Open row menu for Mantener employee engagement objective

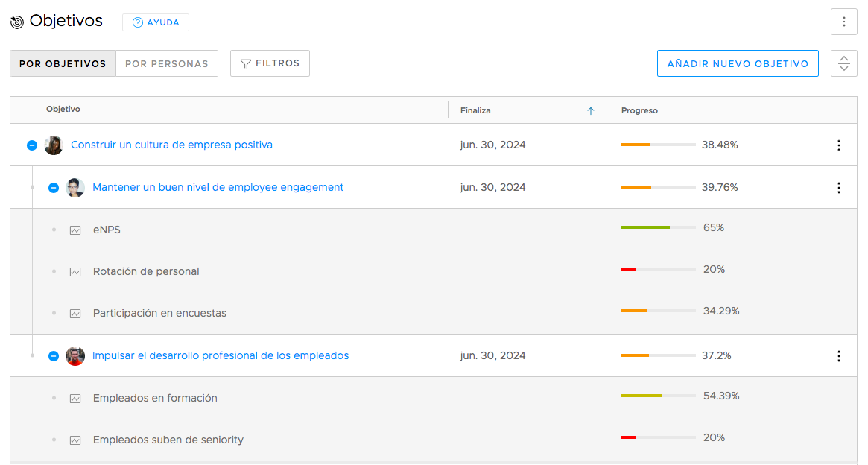(x=838, y=188)
